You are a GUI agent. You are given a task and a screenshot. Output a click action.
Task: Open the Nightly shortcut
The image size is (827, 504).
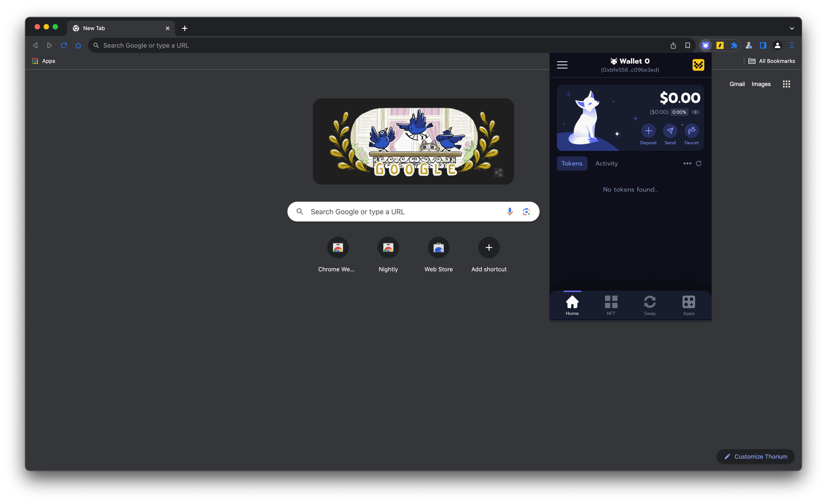pos(388,255)
